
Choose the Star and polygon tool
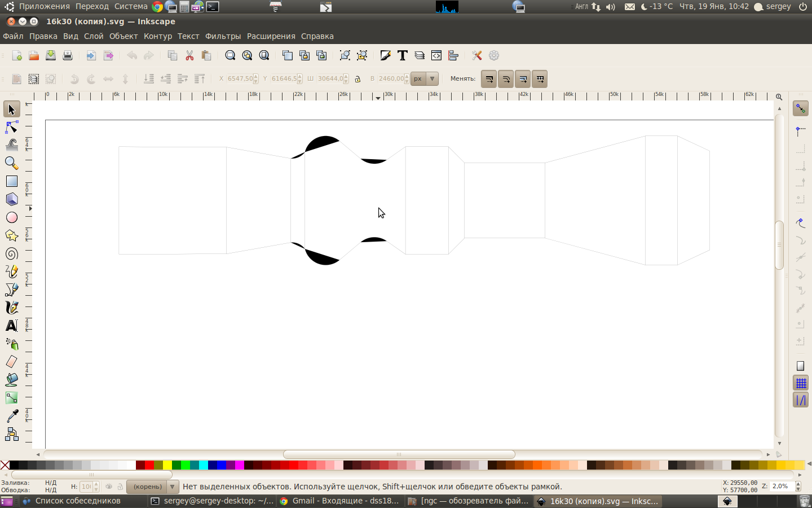11,235
